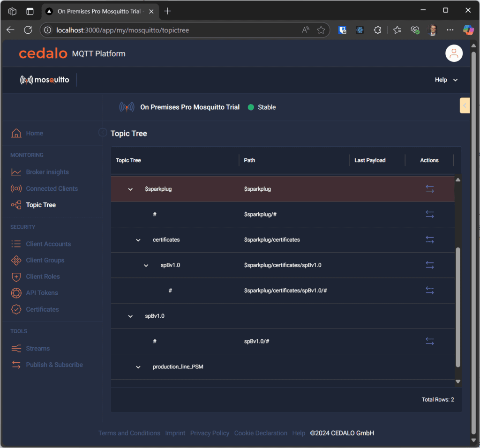
Task: Collapse the $sparkplug topic node
Action: [130, 189]
